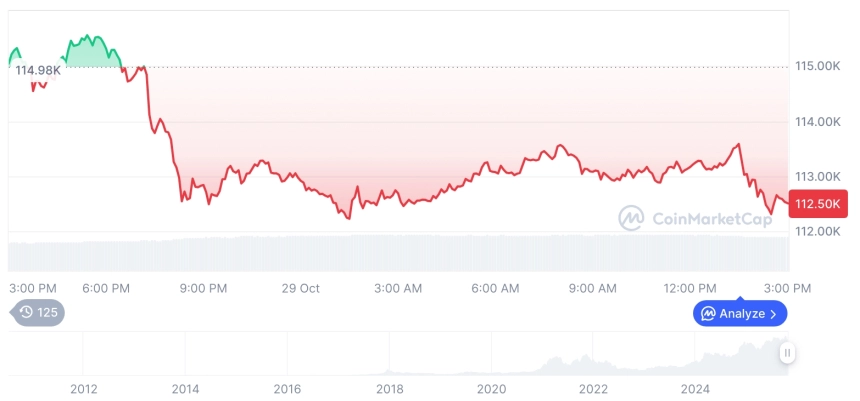Click the CoinMarketCap watermark text
This screenshot has height=401, width=860.
point(712,219)
